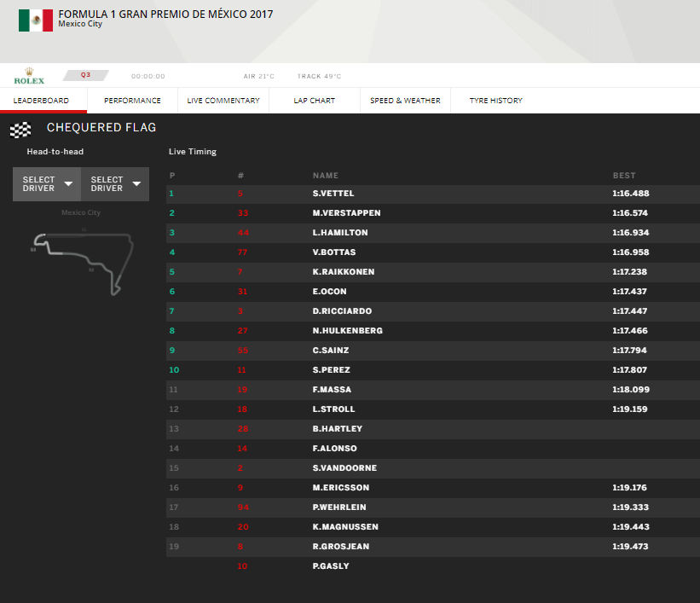Click S.VANDOORNE driver name
700x603 pixels.
coord(344,468)
